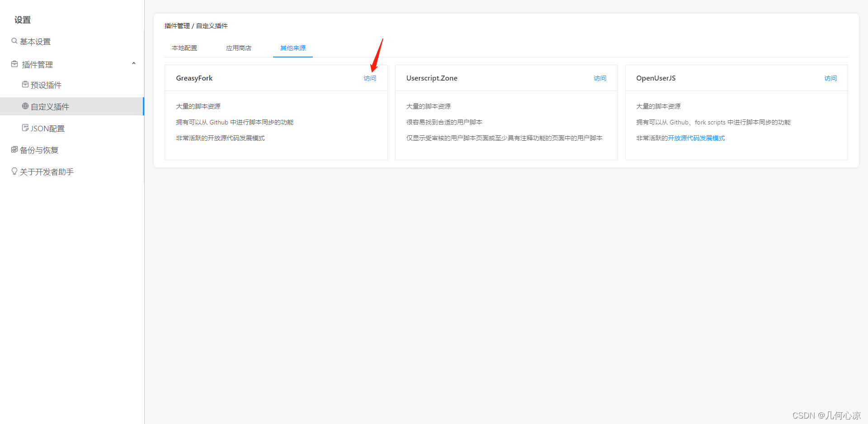Screen dimensions: 868x424
Task: Open the 开放源代码发展模式 hyperlink
Action: point(696,138)
